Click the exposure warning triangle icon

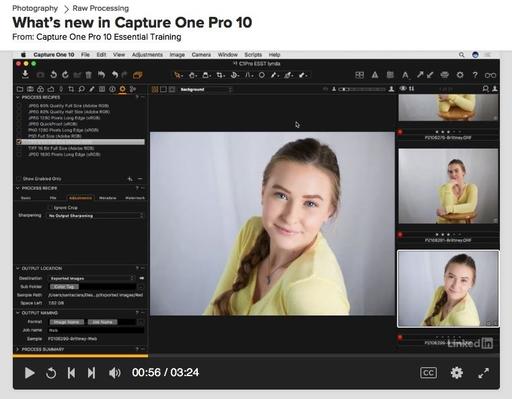pos(375,75)
